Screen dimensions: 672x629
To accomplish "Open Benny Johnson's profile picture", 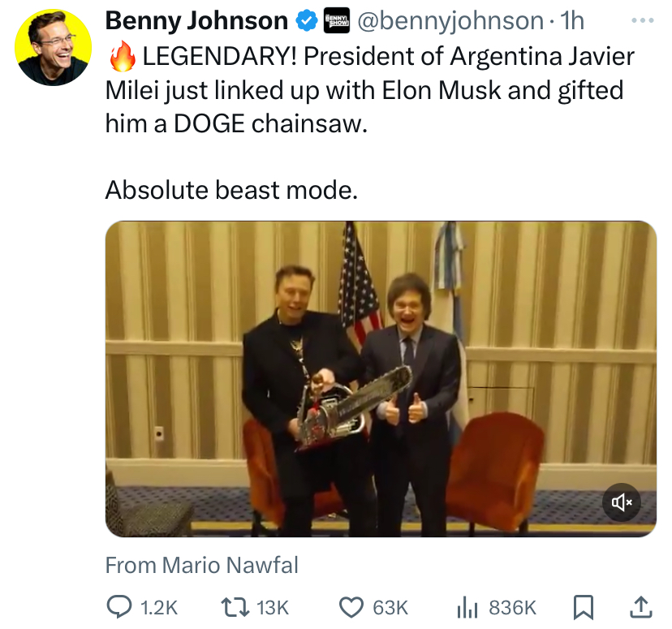I will coord(53,48).
